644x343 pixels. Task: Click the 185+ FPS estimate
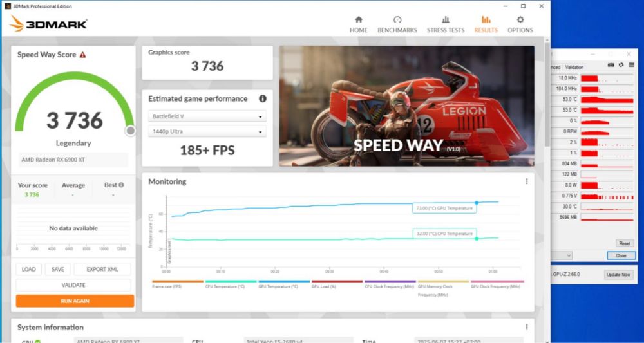click(207, 150)
